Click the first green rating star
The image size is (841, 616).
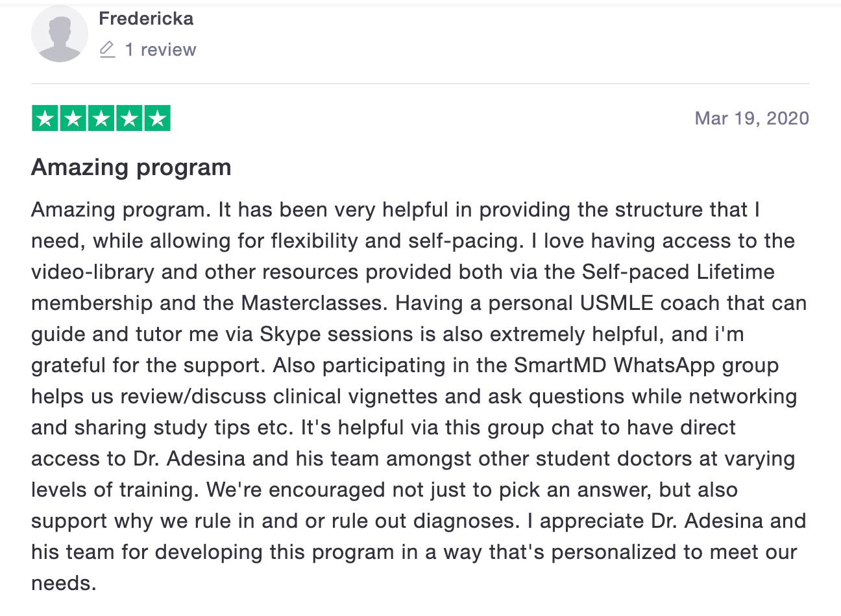pyautogui.click(x=45, y=119)
